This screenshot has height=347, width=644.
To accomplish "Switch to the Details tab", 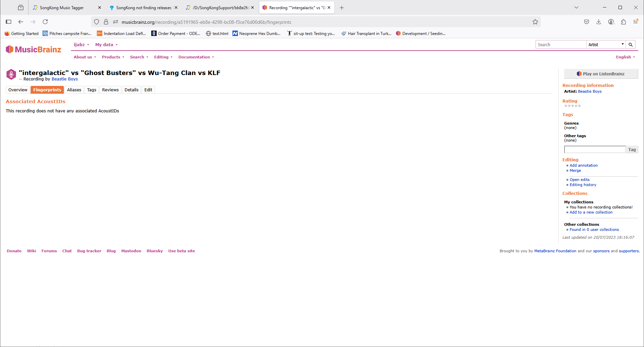I will click(132, 90).
